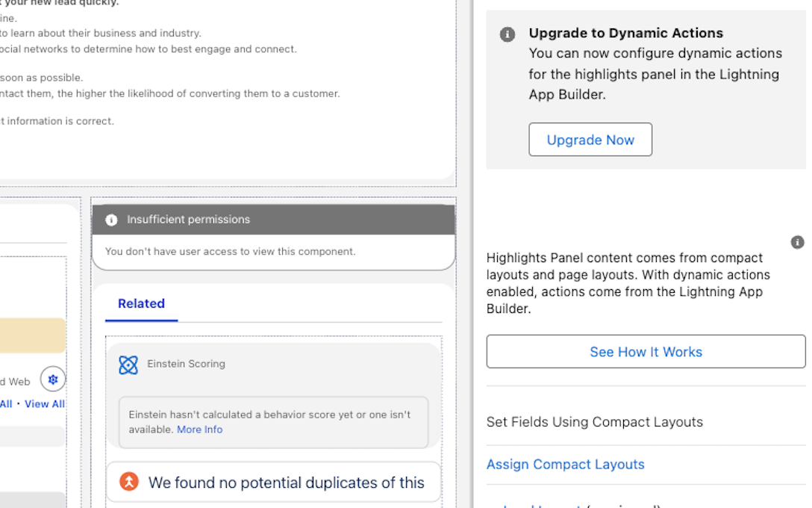Click 'to learn about their business and industry' line
Viewport: 812px width, 508px height.
pos(101,33)
